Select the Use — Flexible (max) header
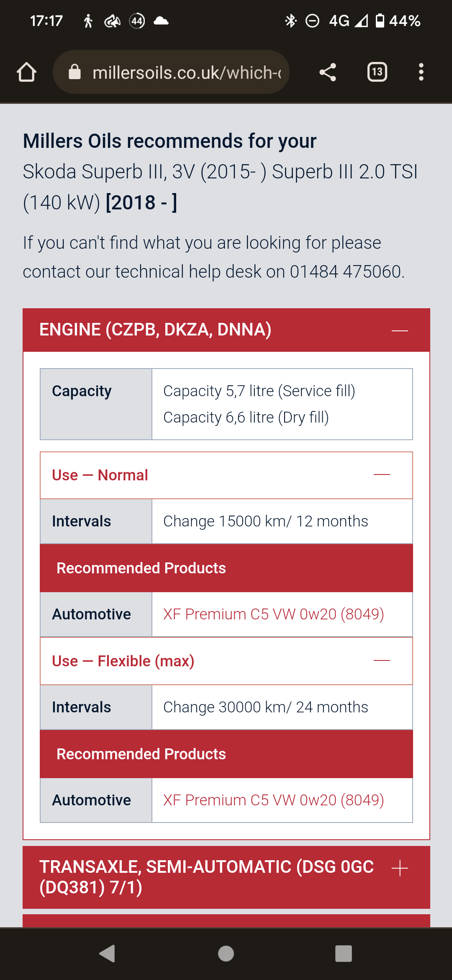Screen dimensions: 452x980 coord(123,661)
